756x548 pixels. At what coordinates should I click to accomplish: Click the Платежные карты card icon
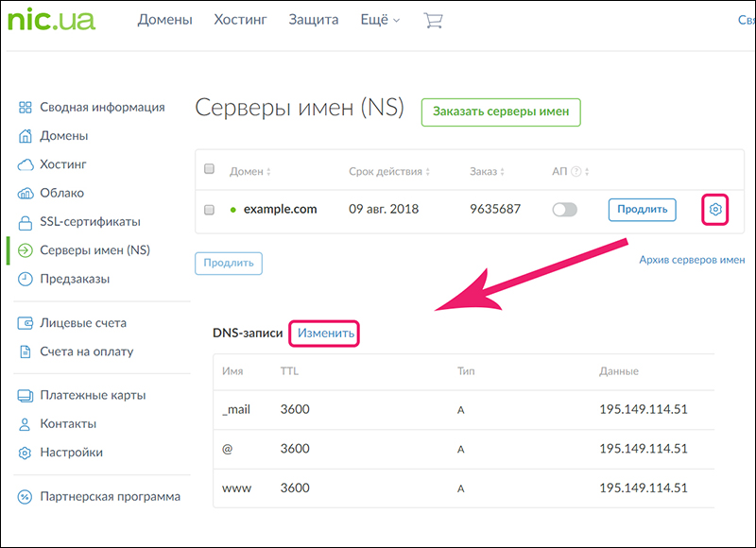tap(26, 395)
